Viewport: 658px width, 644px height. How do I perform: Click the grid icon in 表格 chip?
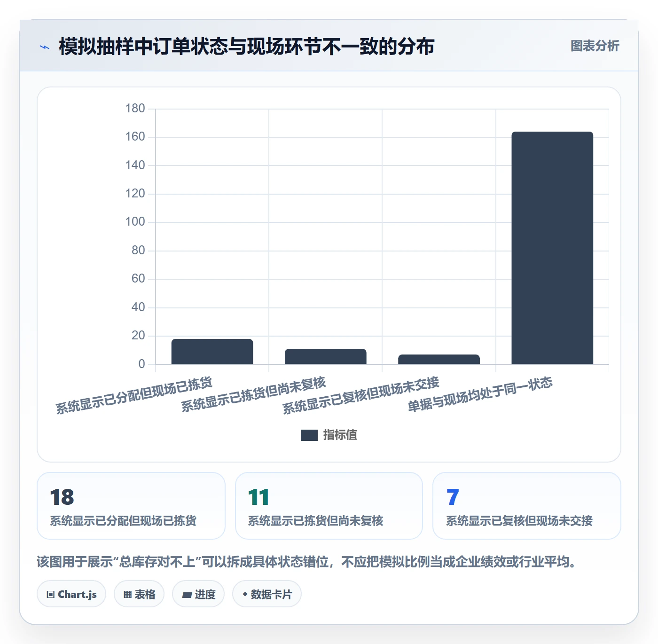click(x=127, y=595)
